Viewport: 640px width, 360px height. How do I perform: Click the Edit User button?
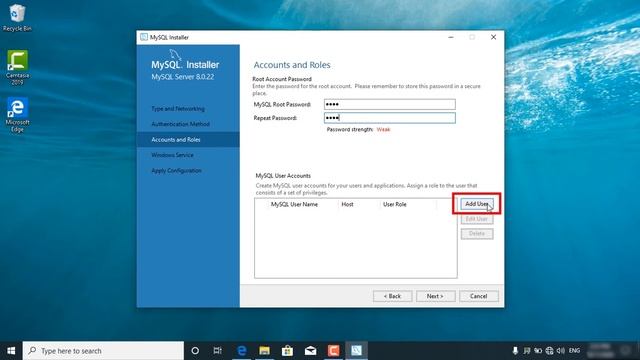click(477, 219)
